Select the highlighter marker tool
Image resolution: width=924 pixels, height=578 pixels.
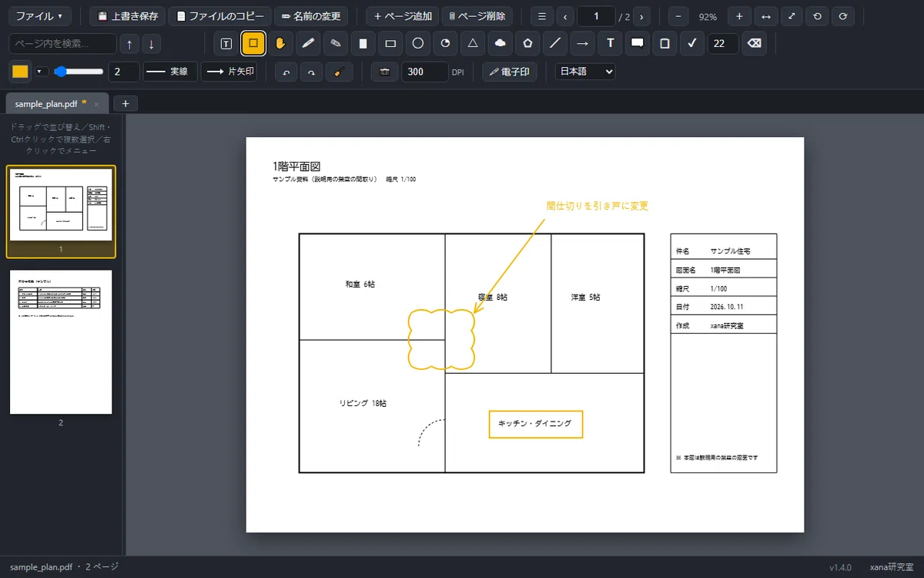pyautogui.click(x=336, y=43)
